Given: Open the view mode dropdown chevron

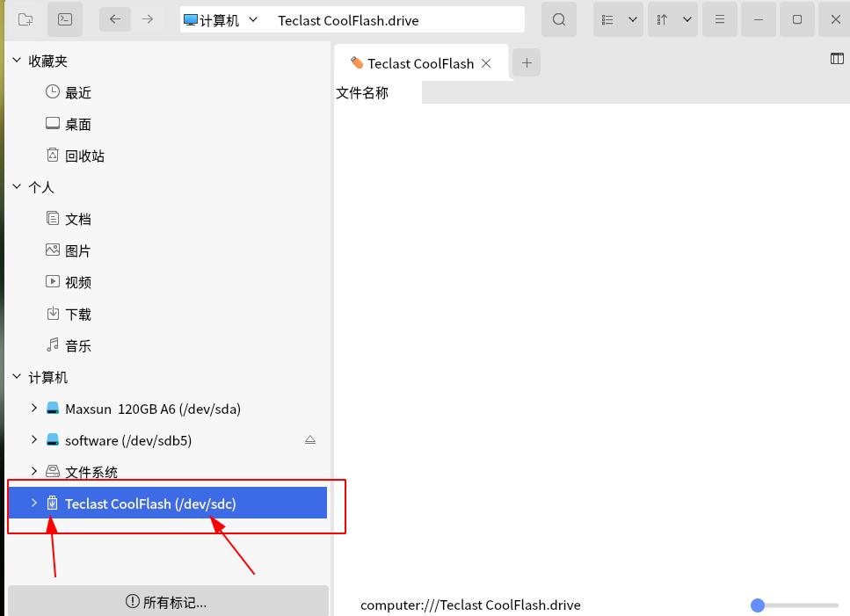Looking at the screenshot, I should pos(632,18).
